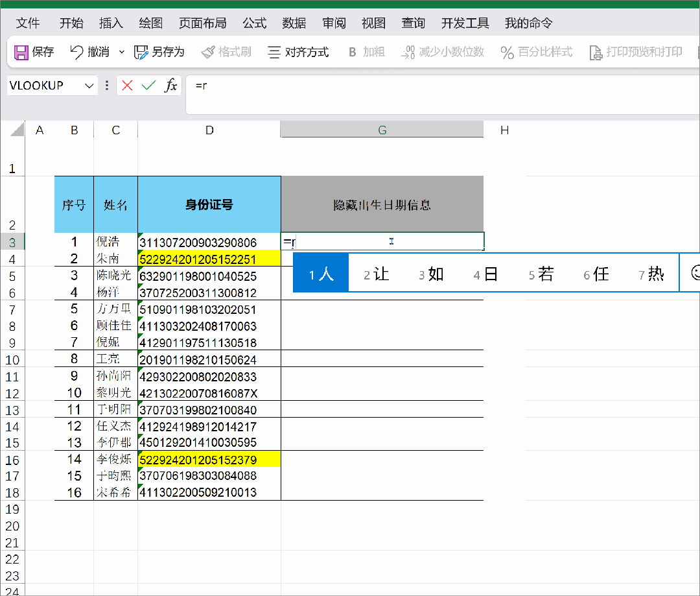Click the formula bar input showing =r

(442, 94)
